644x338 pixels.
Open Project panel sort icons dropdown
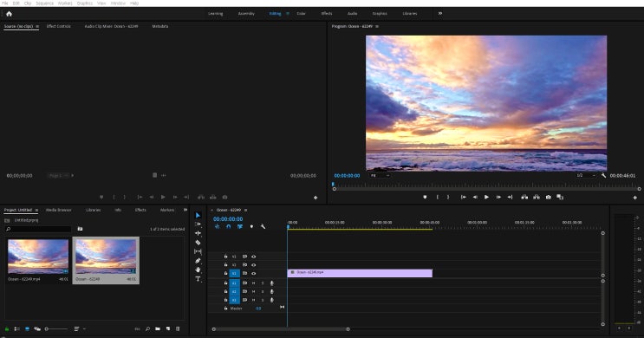79,329
